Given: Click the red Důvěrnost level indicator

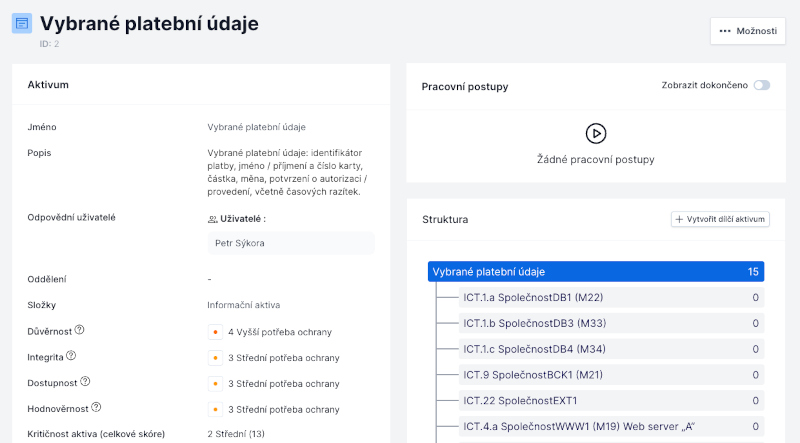Looking at the screenshot, I should coord(215,332).
